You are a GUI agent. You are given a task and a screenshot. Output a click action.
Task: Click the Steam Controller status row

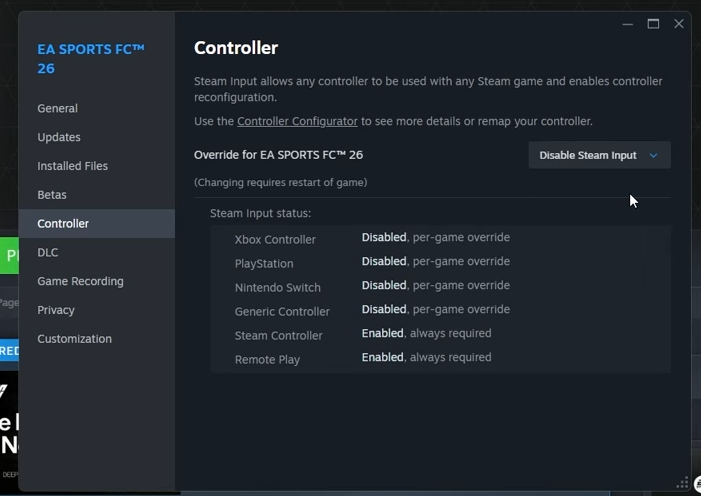(440, 334)
